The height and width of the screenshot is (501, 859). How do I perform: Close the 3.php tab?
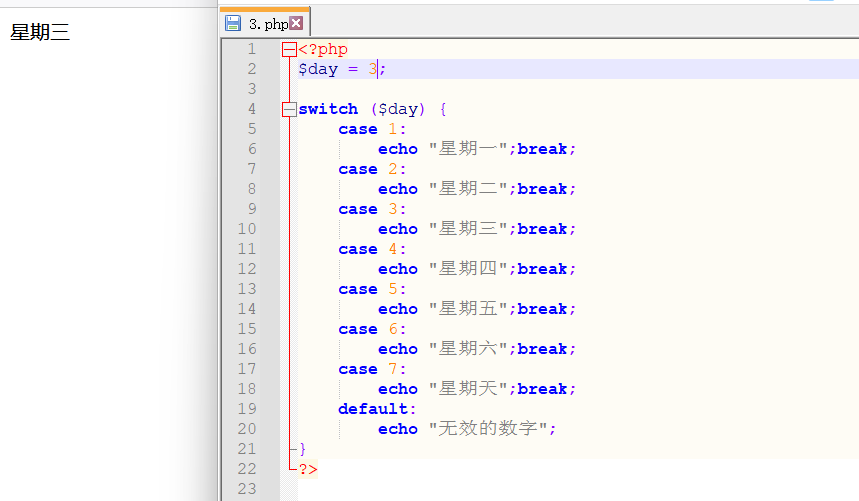coord(296,23)
